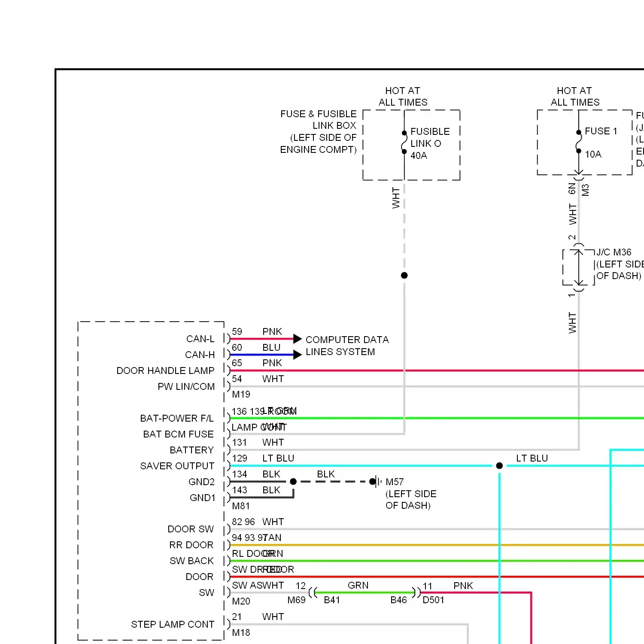
Task: Click the CAN-L arrowhead to data lines
Action: [298, 339]
